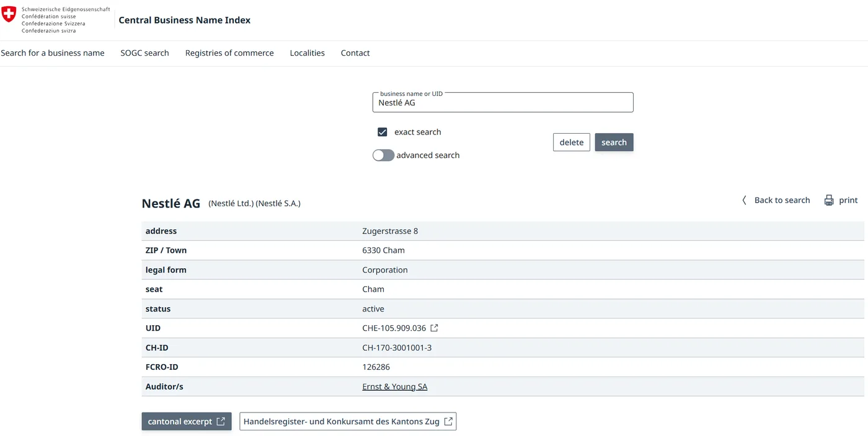Click the advanced search label text
868x436 pixels.
tap(428, 155)
